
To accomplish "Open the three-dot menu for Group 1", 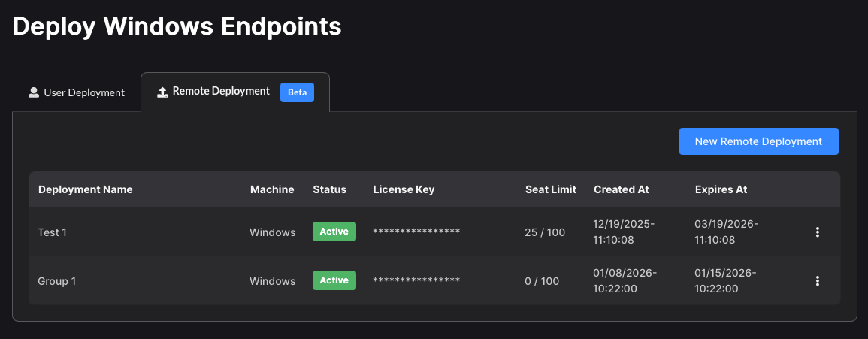I will 817,281.
